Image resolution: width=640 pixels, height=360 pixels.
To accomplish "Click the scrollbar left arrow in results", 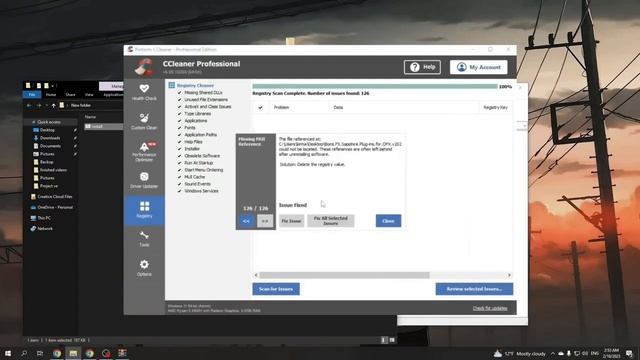I will 256,275.
